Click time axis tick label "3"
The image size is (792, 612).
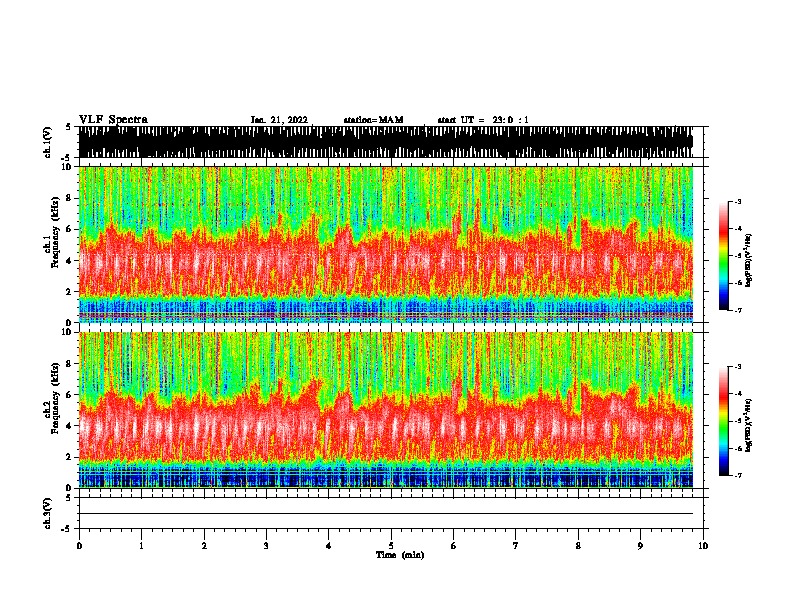pos(266,546)
